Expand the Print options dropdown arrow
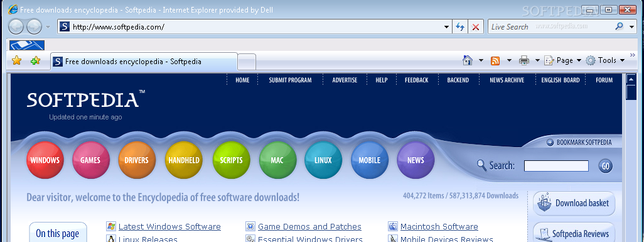 [537, 61]
